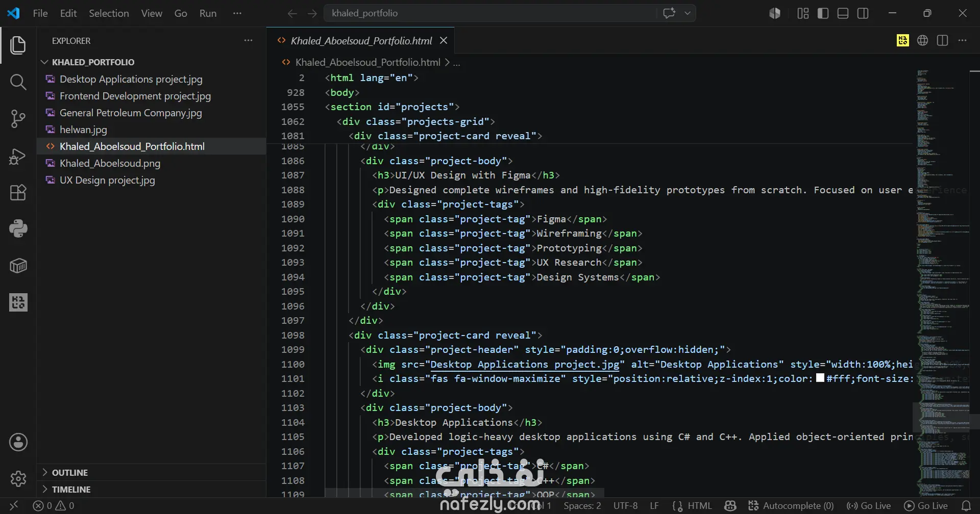Image resolution: width=980 pixels, height=514 pixels.
Task: Open dropdown arrow next to chat icon
Action: (x=688, y=13)
